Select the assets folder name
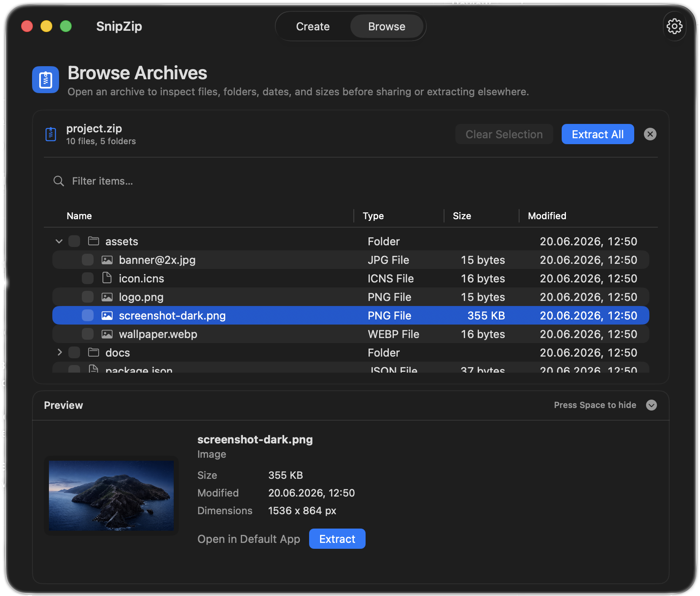The image size is (700, 596). (x=122, y=242)
